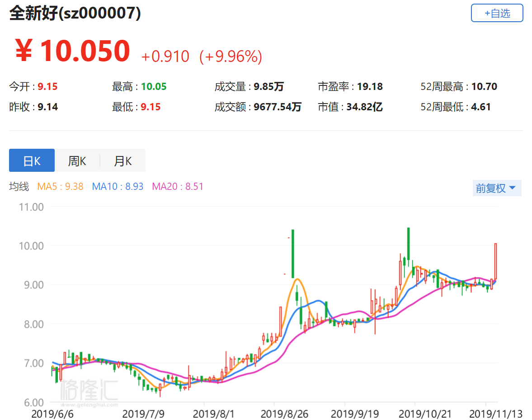Open the 前复权 adjustment dropdown
Screen dimensions: 532x420
point(497,188)
